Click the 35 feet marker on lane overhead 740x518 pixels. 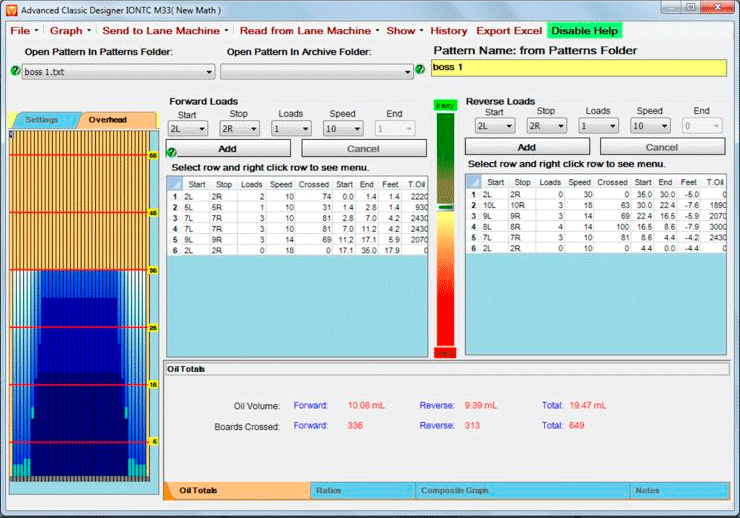(x=153, y=270)
